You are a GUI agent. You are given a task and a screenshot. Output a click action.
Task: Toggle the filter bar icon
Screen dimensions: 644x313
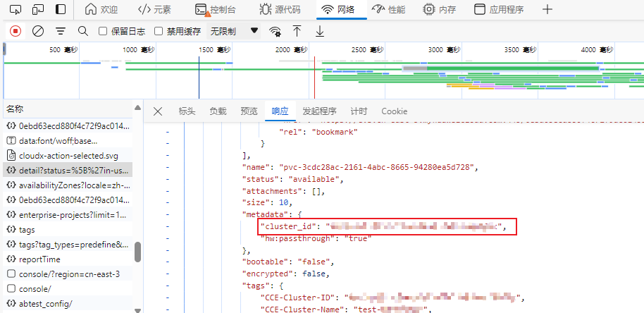click(x=61, y=31)
